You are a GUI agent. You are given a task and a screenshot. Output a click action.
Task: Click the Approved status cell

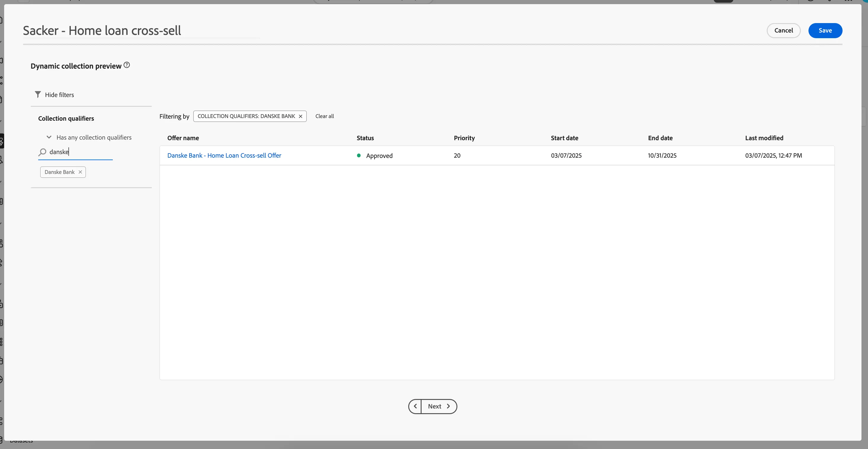(x=375, y=156)
